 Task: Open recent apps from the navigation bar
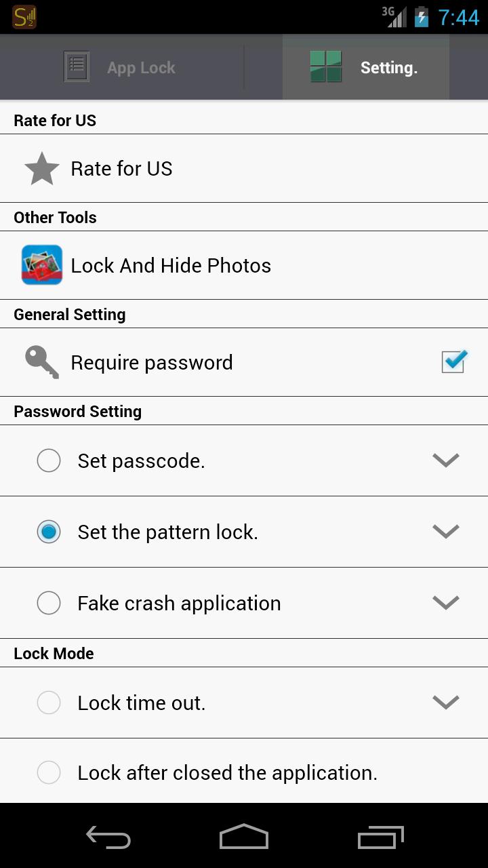(x=381, y=837)
